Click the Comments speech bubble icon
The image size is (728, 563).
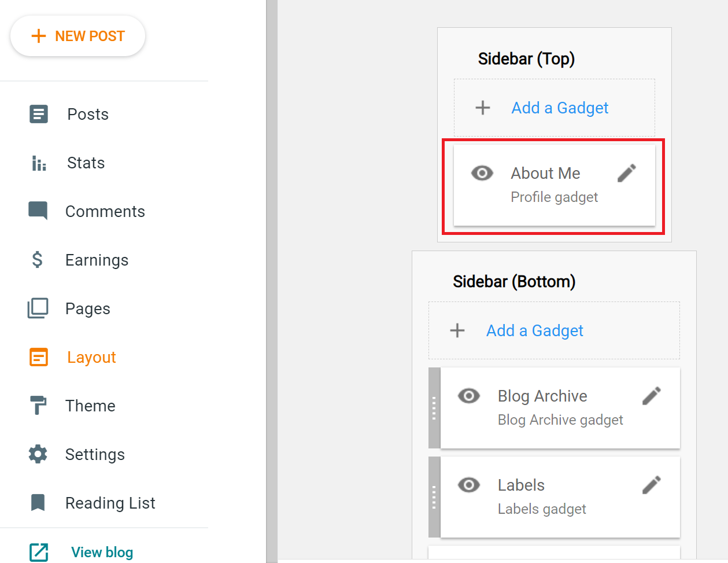pyautogui.click(x=38, y=211)
